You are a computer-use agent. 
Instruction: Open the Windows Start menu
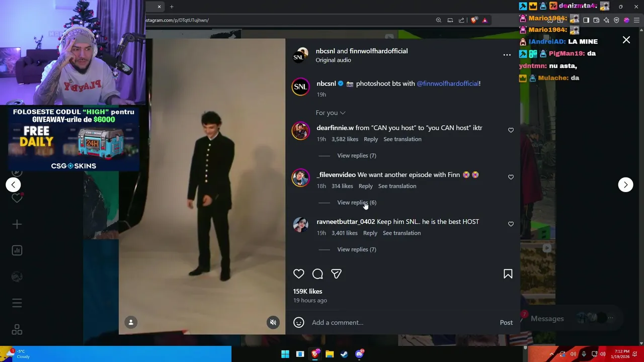pyautogui.click(x=285, y=354)
